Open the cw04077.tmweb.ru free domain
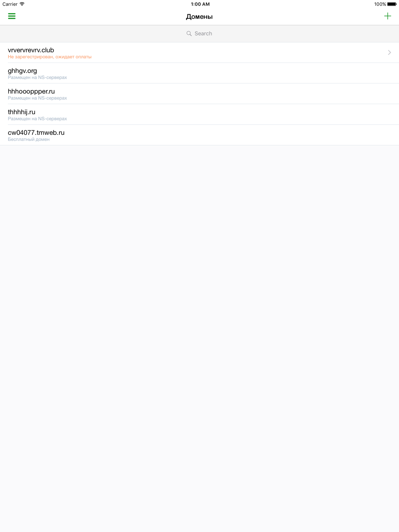This screenshot has width=399, height=532. click(36, 133)
